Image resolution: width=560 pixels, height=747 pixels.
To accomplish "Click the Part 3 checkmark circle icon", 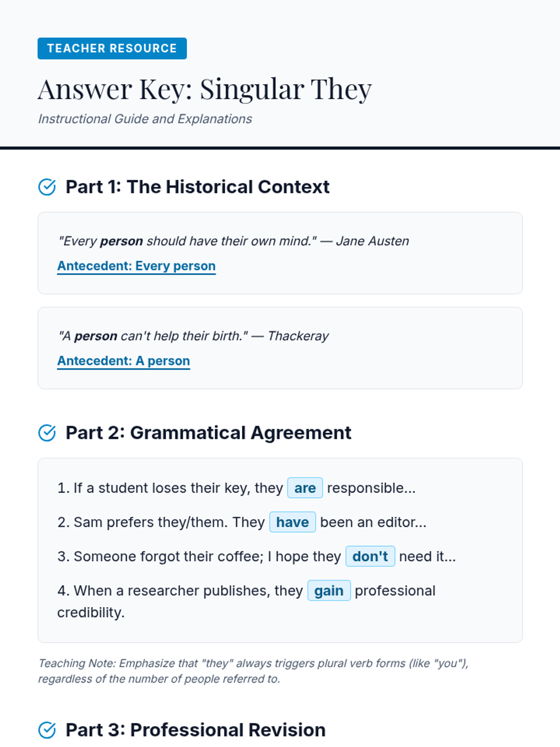I will [47, 730].
